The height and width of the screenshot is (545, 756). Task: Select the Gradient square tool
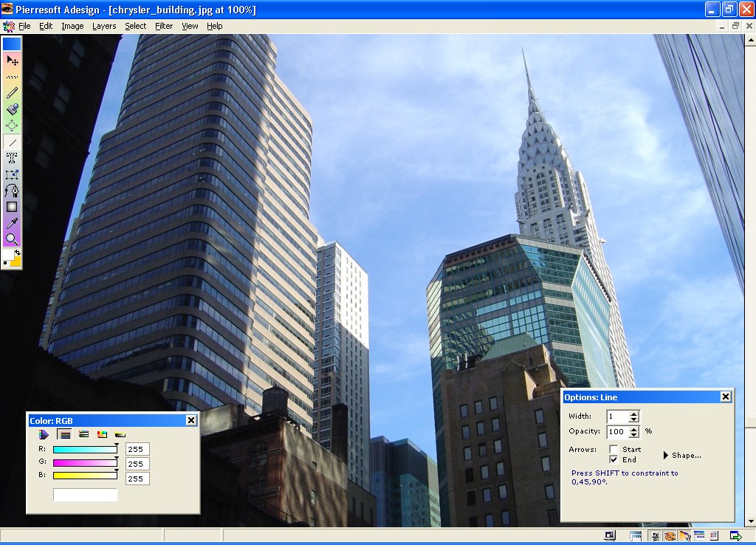(12, 207)
